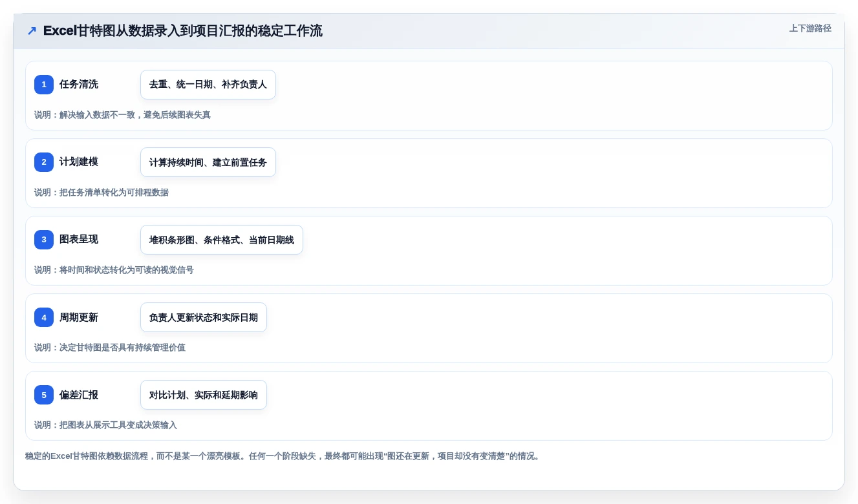The height and width of the screenshot is (504, 858).
Task: Click the step 5 number badge
Action: (x=44, y=395)
